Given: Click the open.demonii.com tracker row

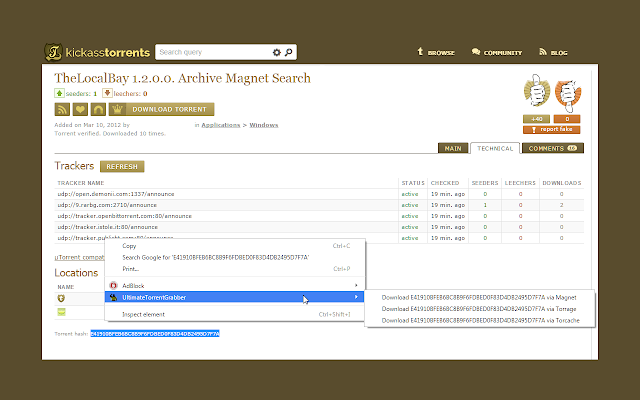Looking at the screenshot, I should coord(319,194).
